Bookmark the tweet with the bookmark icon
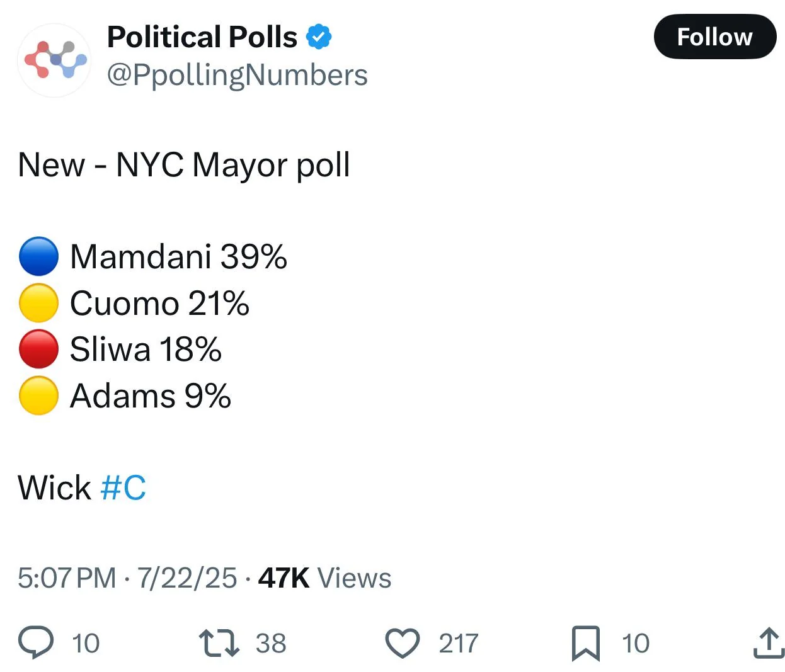The image size is (785, 672). coord(586,643)
